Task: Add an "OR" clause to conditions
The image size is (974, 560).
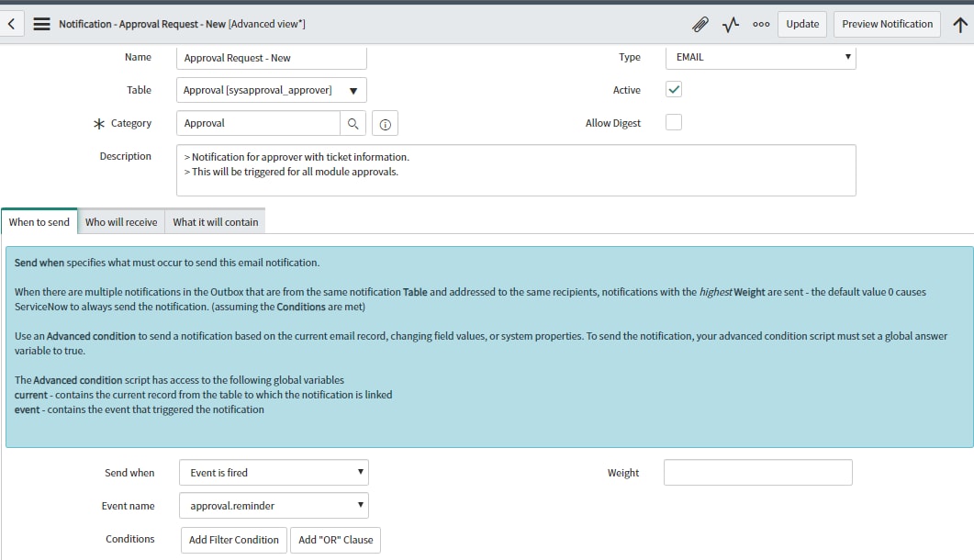Action: [335, 540]
